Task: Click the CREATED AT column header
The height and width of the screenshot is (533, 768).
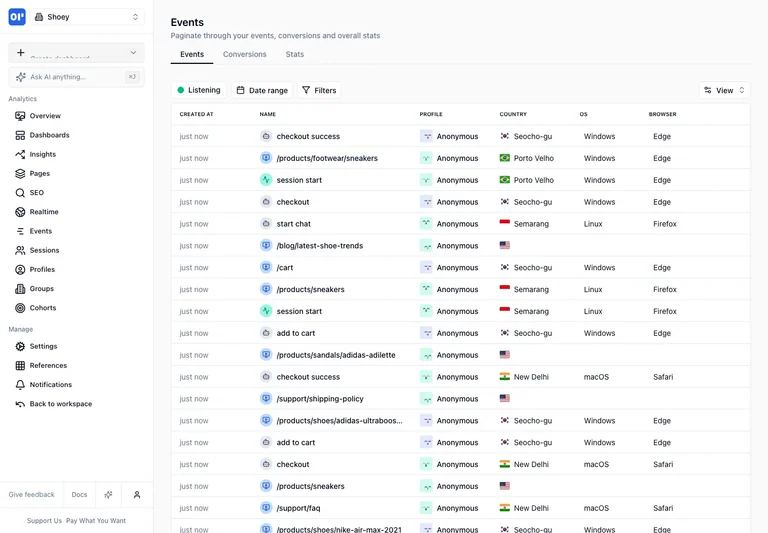Action: [x=196, y=114]
